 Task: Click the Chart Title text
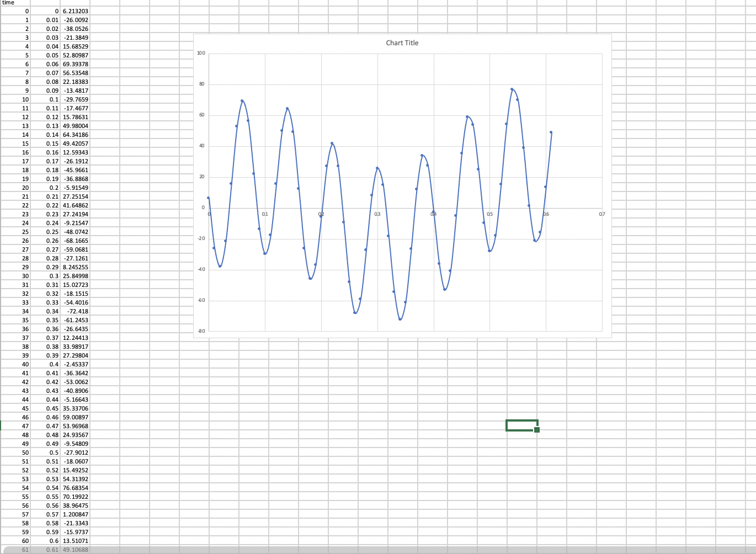[402, 43]
